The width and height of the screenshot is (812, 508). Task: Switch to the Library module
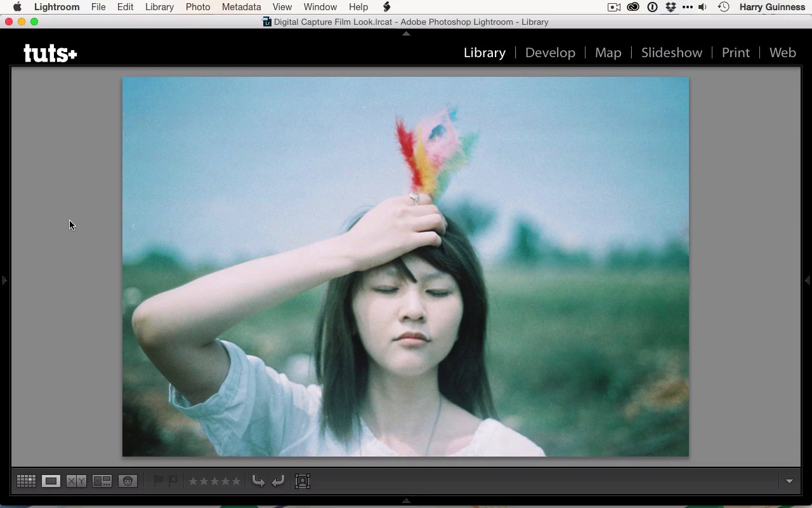pyautogui.click(x=485, y=53)
